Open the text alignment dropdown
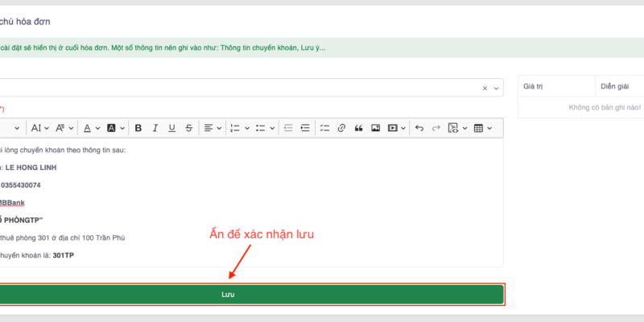 [x=213, y=128]
